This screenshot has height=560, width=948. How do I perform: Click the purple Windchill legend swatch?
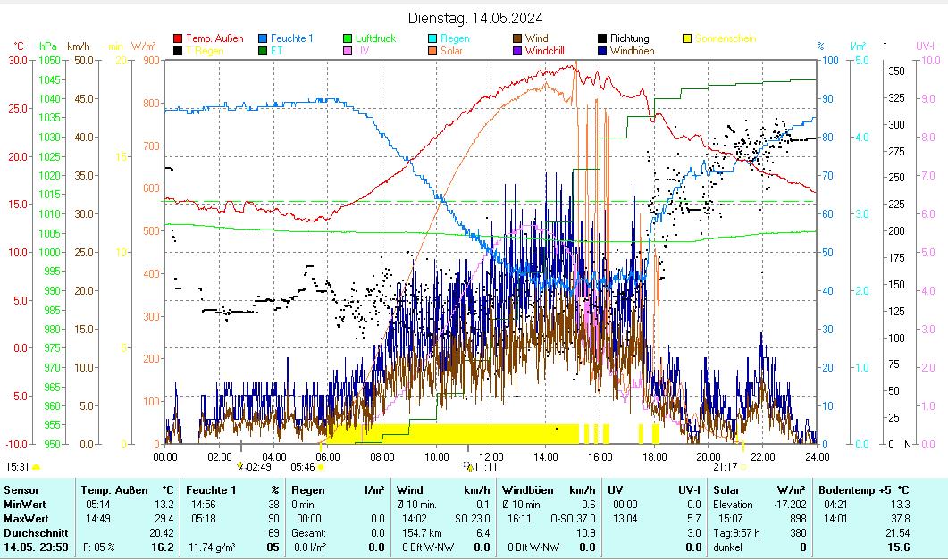point(517,51)
